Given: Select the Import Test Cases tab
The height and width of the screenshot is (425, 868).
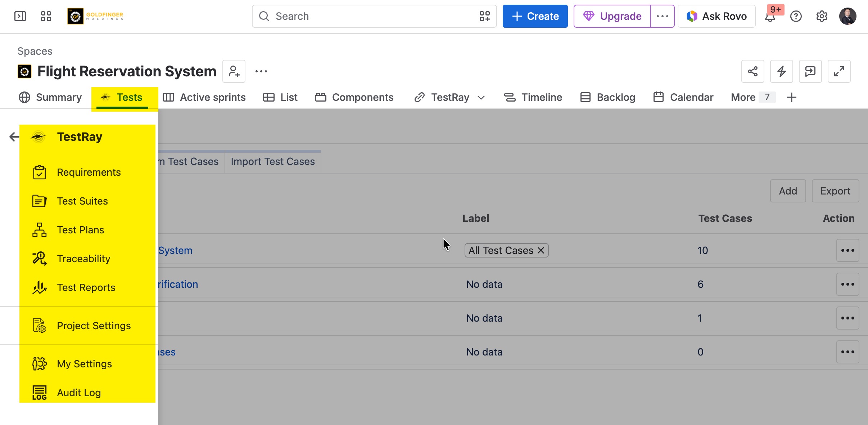Looking at the screenshot, I should point(273,161).
